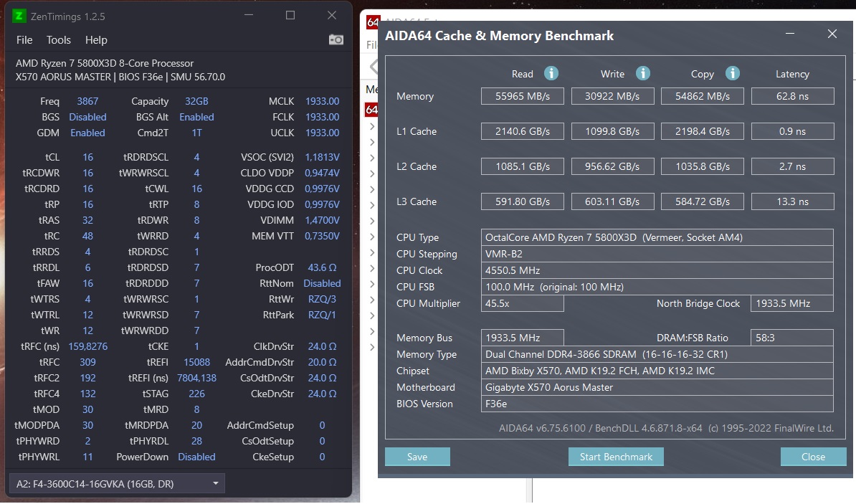Click the DRAM:FSB Ratio value 58:3

(792, 338)
